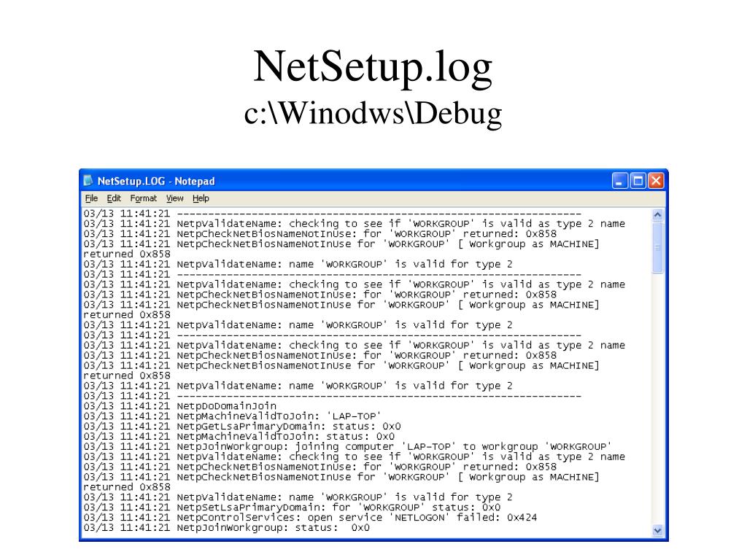
Task: Open the Help menu
Action: (x=201, y=198)
